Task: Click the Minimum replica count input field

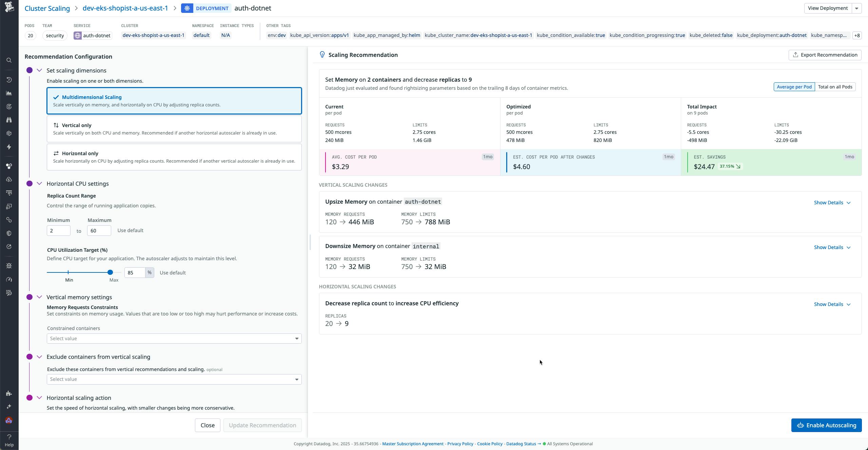Action: [58, 230]
